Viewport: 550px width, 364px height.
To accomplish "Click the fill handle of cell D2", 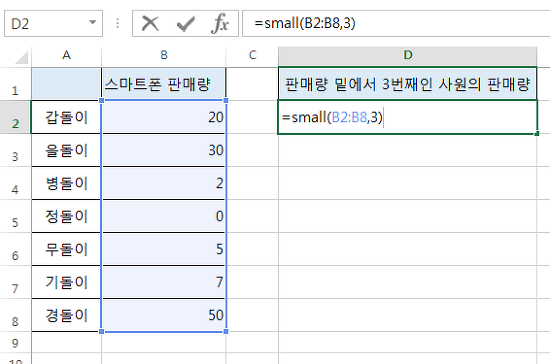I will click(537, 134).
